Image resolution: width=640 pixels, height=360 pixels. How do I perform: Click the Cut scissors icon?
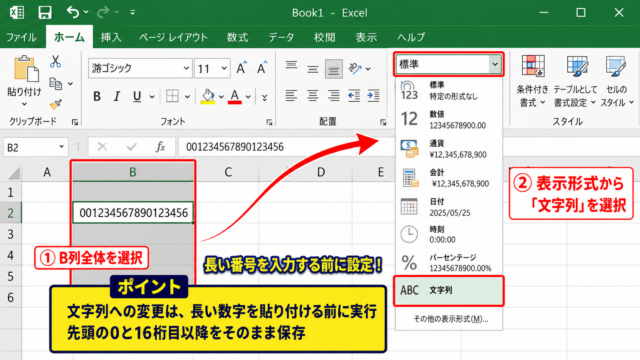coord(56,62)
